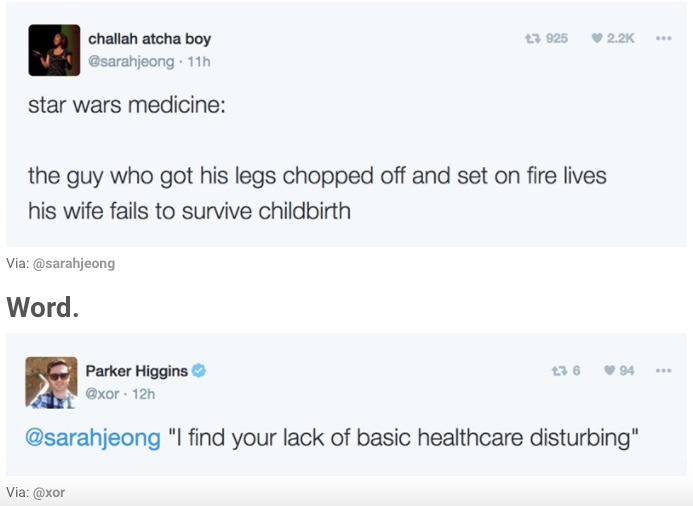
Task: Open more options on Parker Higgins' tweet
Action: 663,371
